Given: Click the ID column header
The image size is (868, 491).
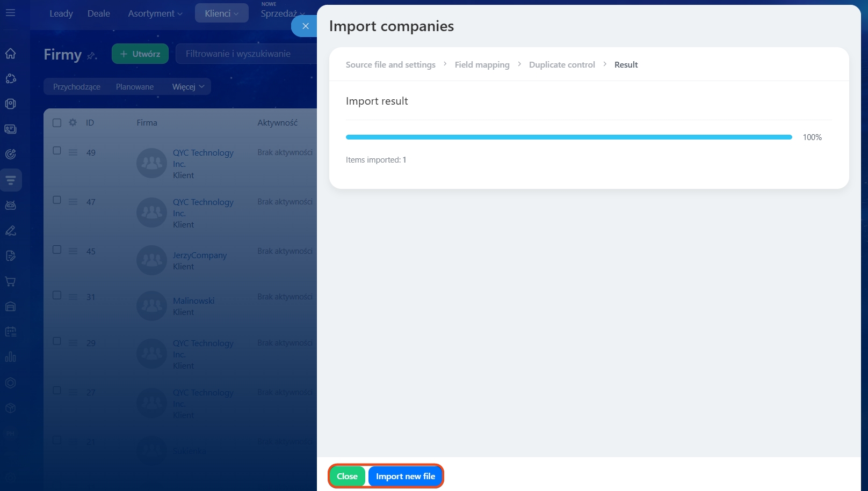Looking at the screenshot, I should [90, 123].
